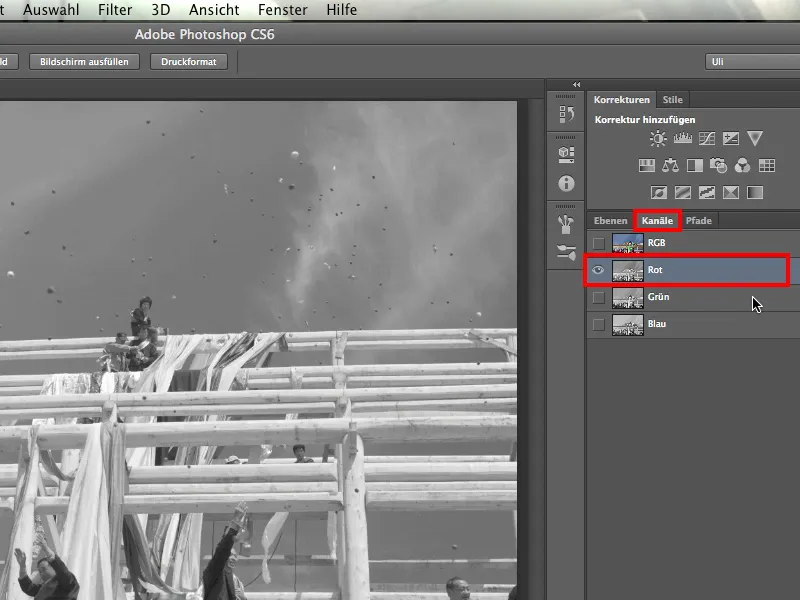Image resolution: width=800 pixels, height=600 pixels.
Task: Add a Posterize adjustment layer
Action: pyautogui.click(x=683, y=192)
